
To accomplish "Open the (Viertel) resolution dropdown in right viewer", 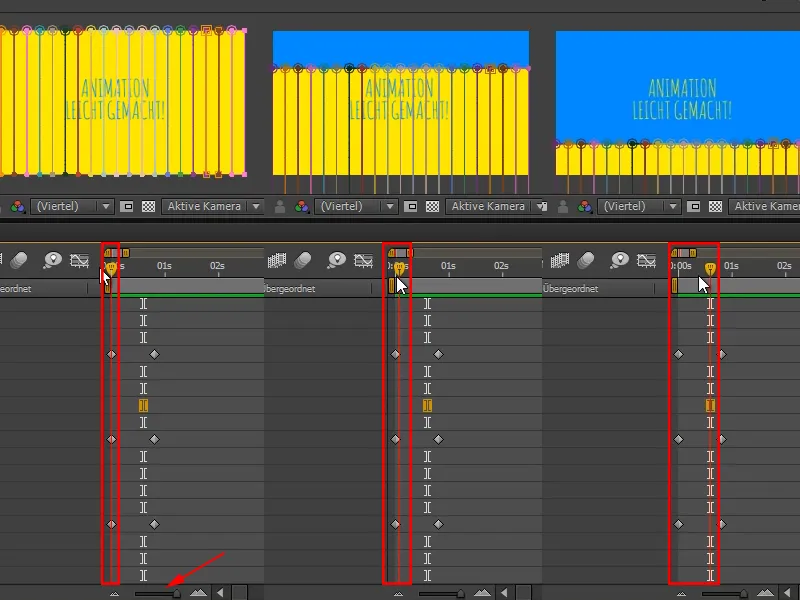I will point(639,207).
